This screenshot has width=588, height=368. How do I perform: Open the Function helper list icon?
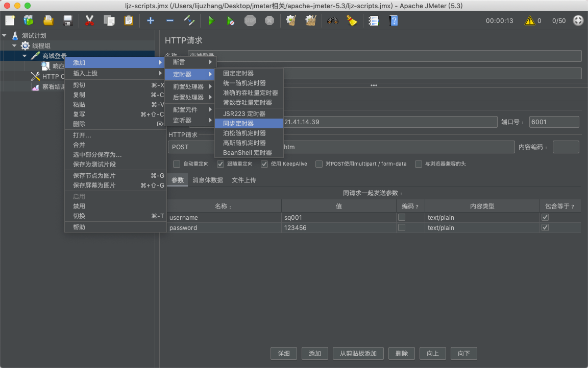pos(374,20)
